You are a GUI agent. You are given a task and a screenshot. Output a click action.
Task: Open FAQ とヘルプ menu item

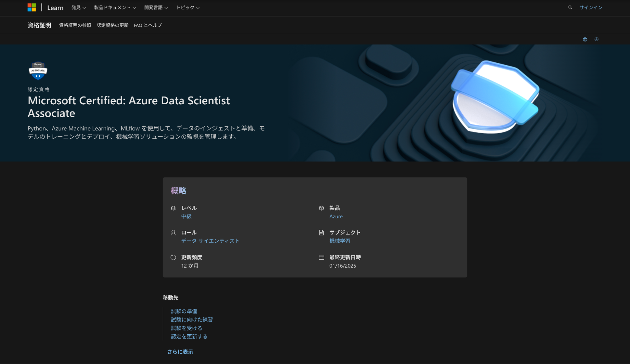pyautogui.click(x=148, y=25)
